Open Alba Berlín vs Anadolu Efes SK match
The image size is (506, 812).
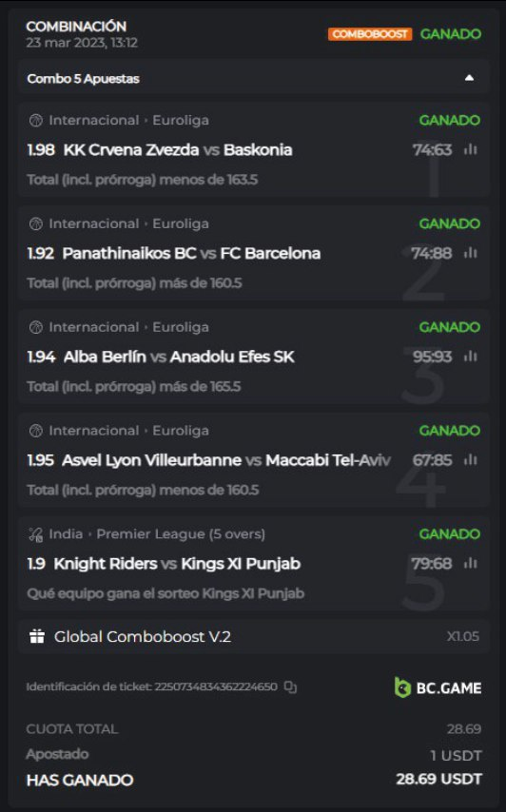click(179, 357)
